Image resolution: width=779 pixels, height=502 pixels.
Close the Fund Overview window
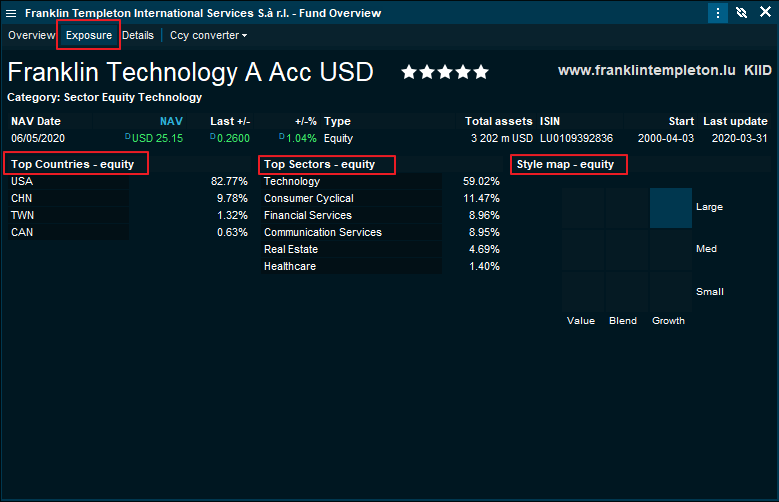(764, 13)
